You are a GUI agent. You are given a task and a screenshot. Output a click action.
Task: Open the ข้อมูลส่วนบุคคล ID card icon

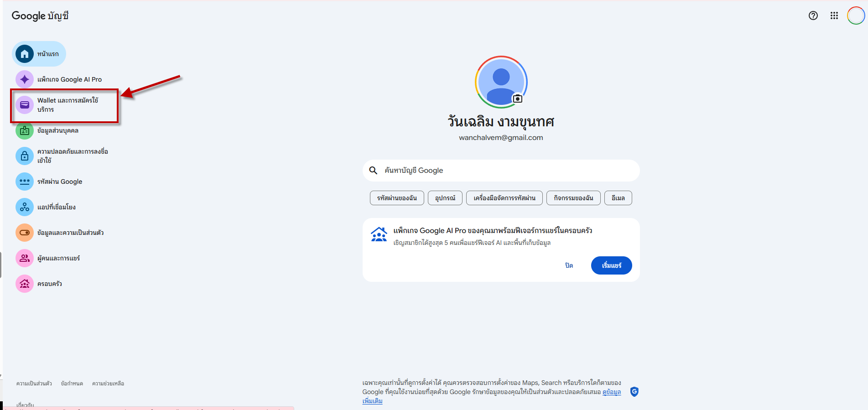pos(25,130)
